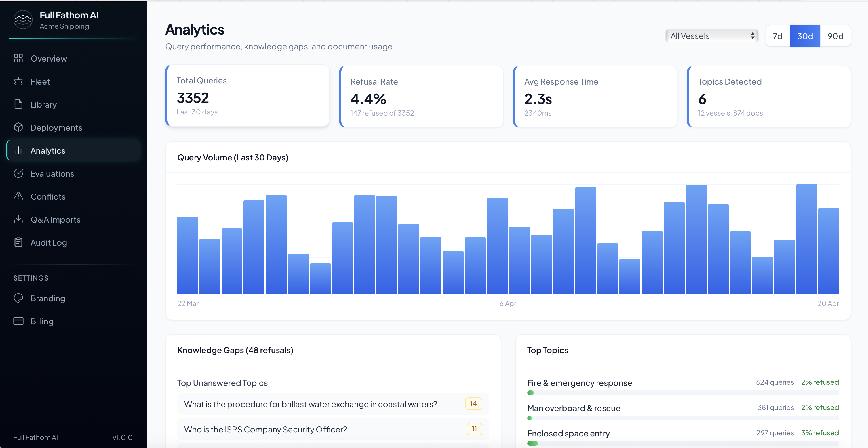The image size is (868, 448).
Task: Click the 3% refused label
Action: click(x=819, y=433)
